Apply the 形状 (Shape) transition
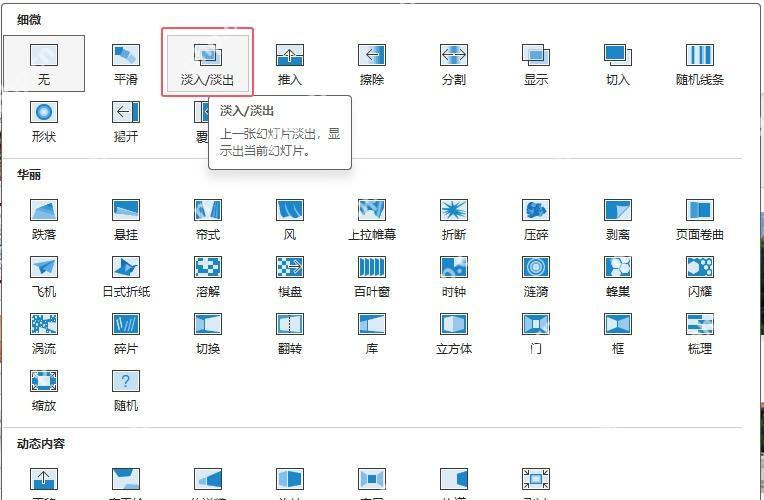Screen dimensions: 764x500 coord(44,121)
